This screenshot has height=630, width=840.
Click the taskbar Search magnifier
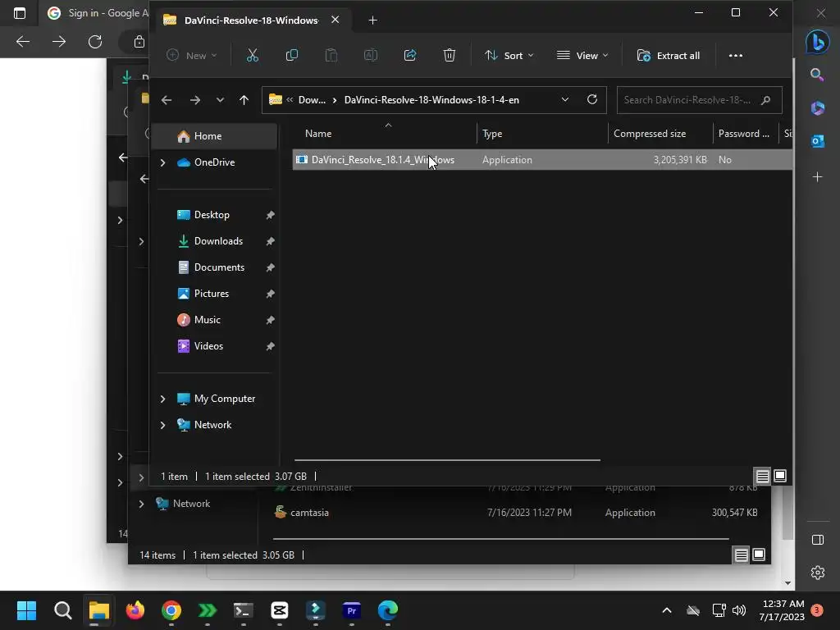click(62, 610)
